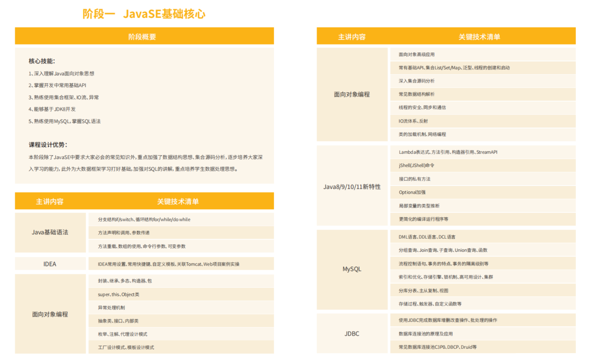592x364 pixels.
Task: Click the super、this、Object类 row
Action: tap(118, 294)
